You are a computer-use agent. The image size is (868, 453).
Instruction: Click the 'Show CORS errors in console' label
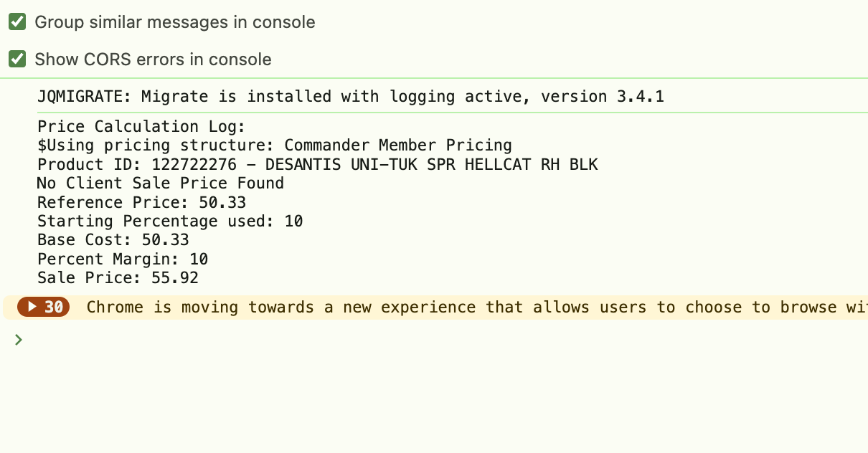(x=153, y=59)
